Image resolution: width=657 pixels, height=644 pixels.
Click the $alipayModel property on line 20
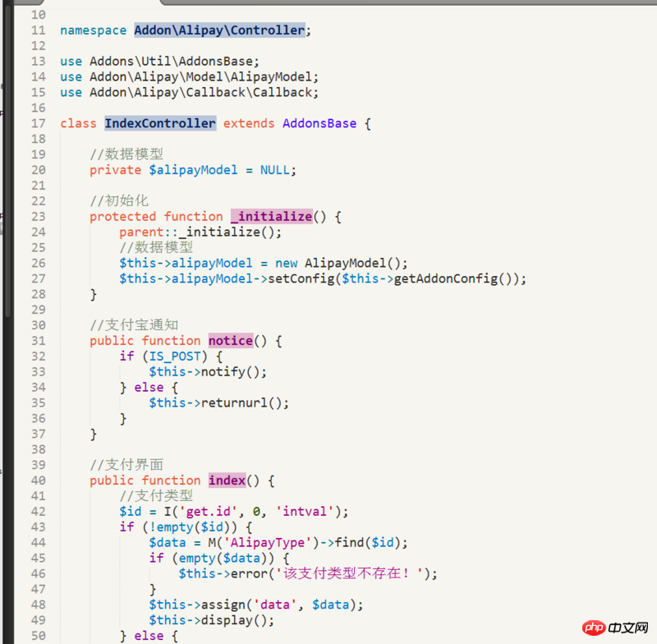coord(193,170)
